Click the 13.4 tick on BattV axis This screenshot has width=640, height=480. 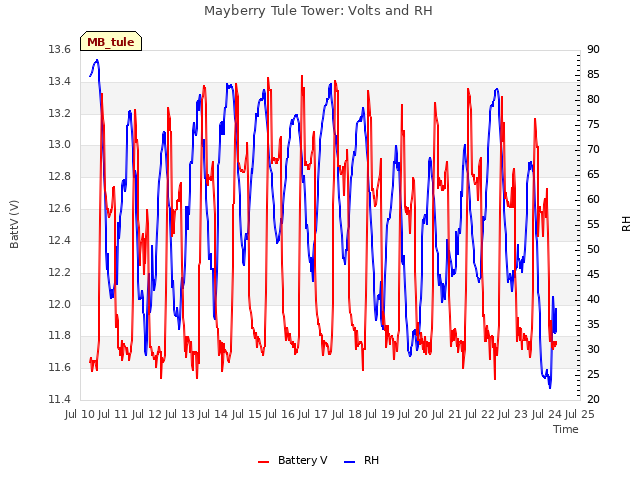coord(60,82)
